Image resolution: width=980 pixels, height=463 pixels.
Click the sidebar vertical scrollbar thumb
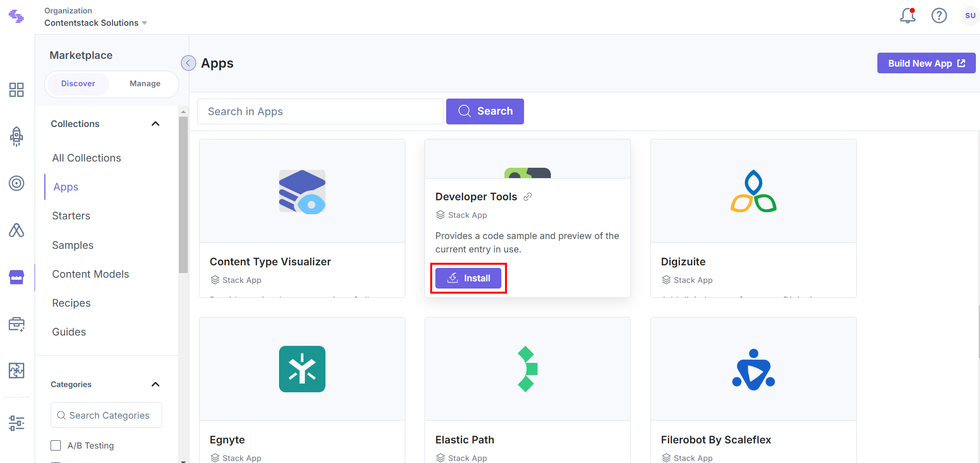pyautogui.click(x=183, y=195)
